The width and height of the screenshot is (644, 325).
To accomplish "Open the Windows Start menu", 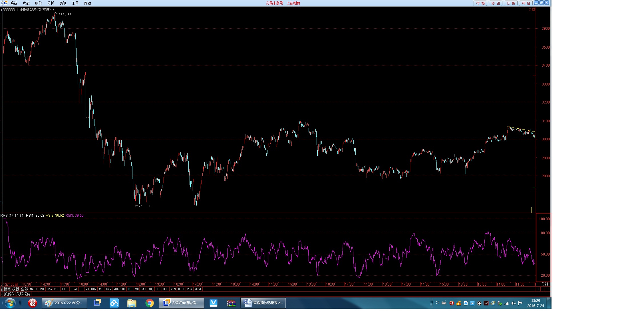I will (x=10, y=303).
